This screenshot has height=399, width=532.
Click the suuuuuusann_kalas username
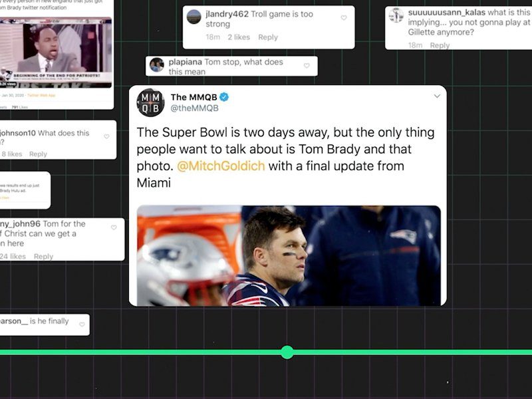(x=446, y=13)
